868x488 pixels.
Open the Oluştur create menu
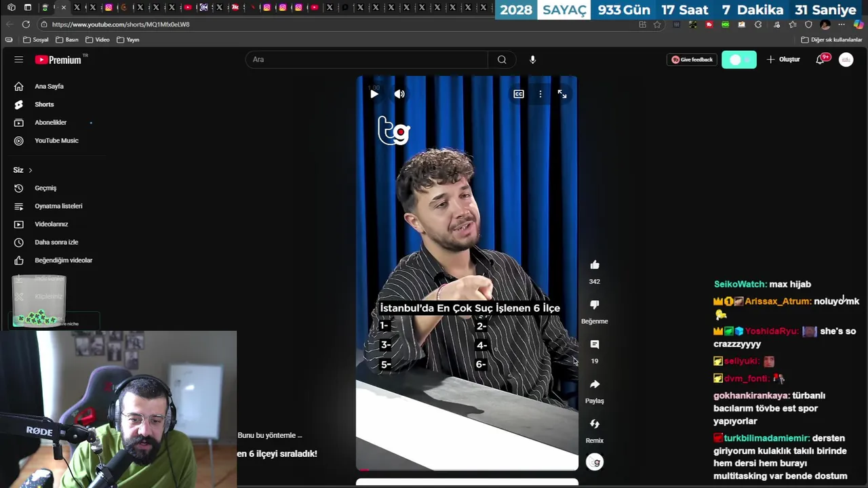point(783,60)
